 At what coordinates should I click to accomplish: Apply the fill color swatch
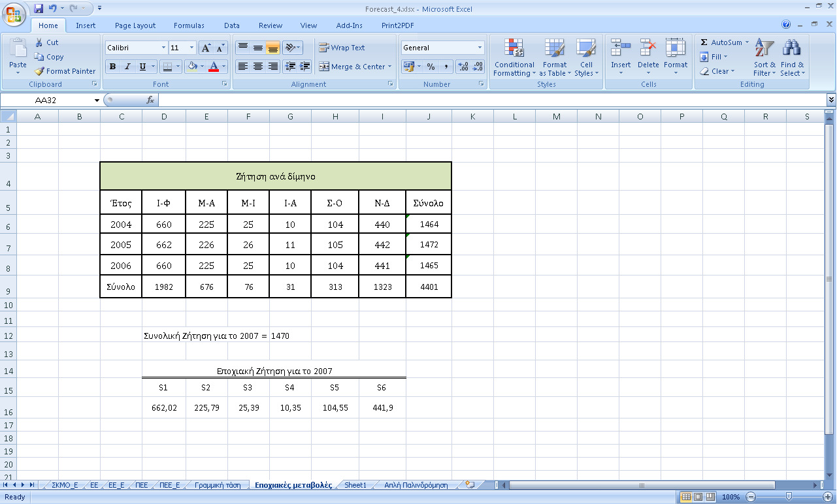point(192,67)
